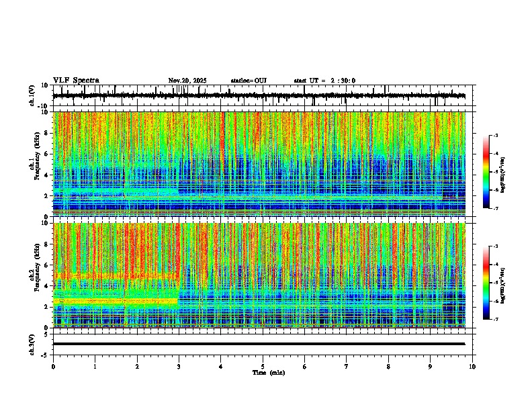The width and height of the screenshot is (532, 411).
Task: Click the time axis tick label "6"
Action: coord(305,367)
